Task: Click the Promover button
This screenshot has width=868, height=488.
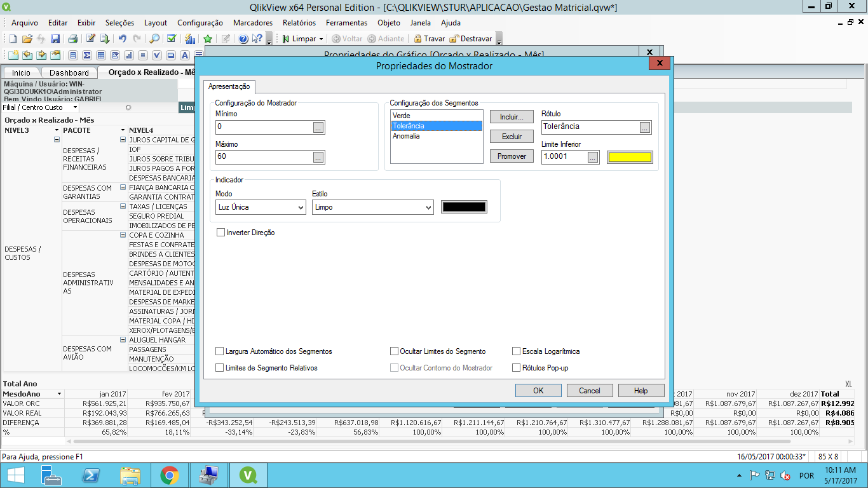Action: click(x=512, y=156)
